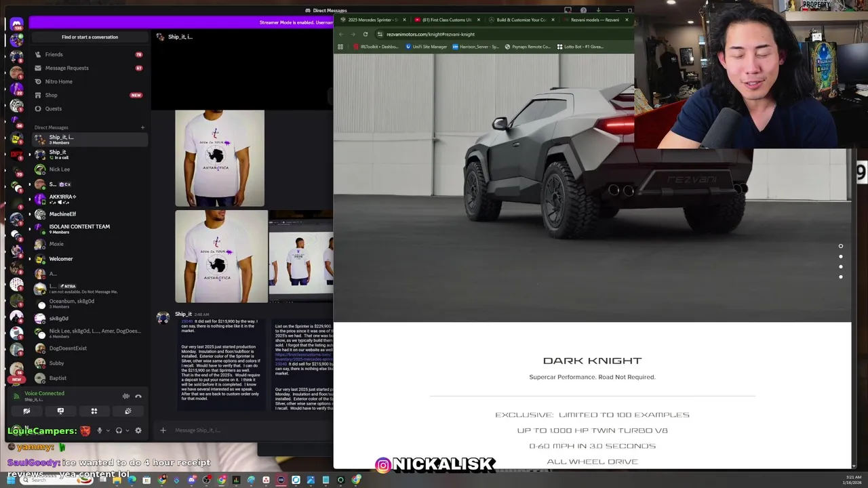Screen dimensions: 868x488
Task: Open browser apps grid in bookmarks bar
Action: point(340,47)
